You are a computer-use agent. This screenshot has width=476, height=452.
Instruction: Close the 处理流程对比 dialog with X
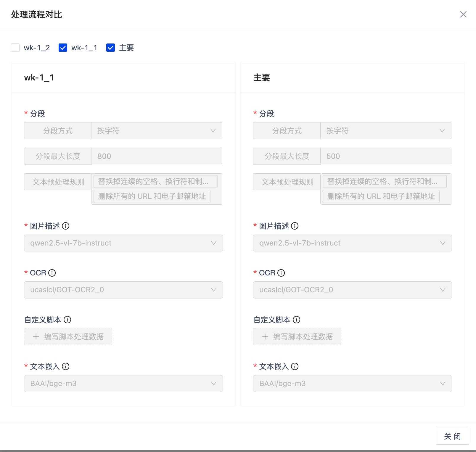click(x=463, y=14)
